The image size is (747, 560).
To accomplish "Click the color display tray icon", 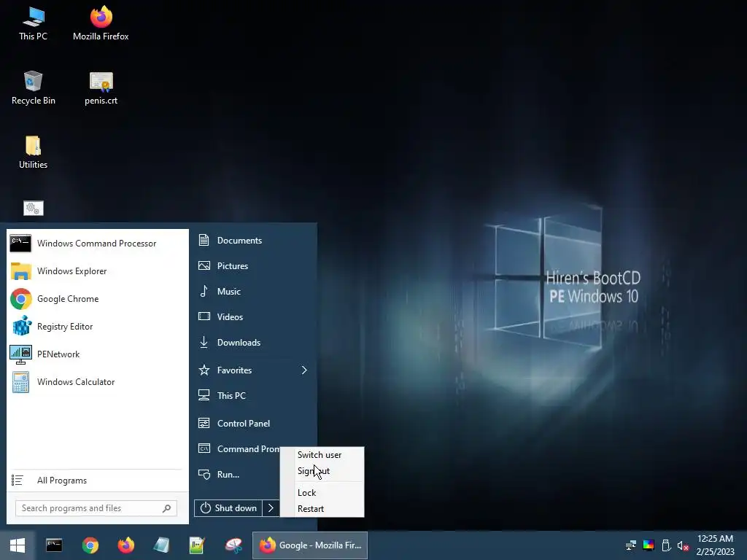I will click(x=649, y=545).
